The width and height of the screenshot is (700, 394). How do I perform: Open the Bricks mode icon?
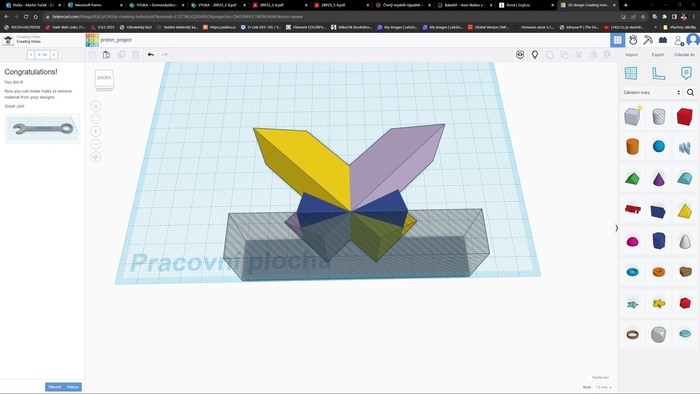[x=662, y=40]
